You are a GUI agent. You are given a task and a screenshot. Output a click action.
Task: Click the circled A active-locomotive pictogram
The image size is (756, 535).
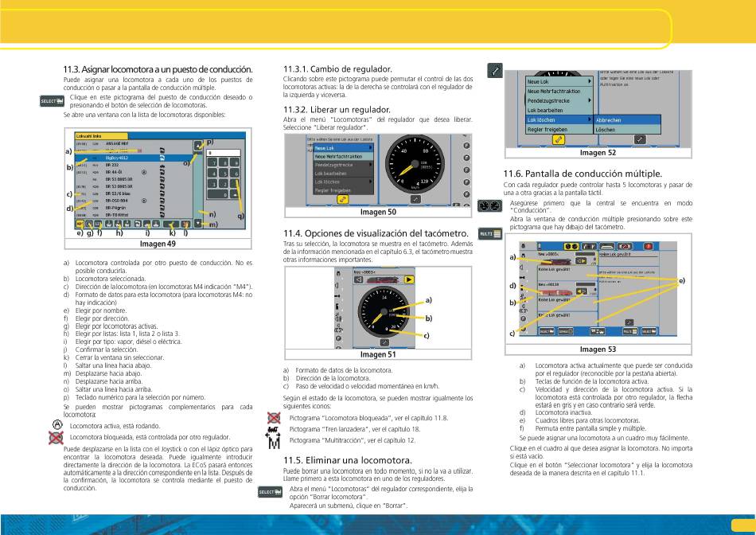click(57, 424)
